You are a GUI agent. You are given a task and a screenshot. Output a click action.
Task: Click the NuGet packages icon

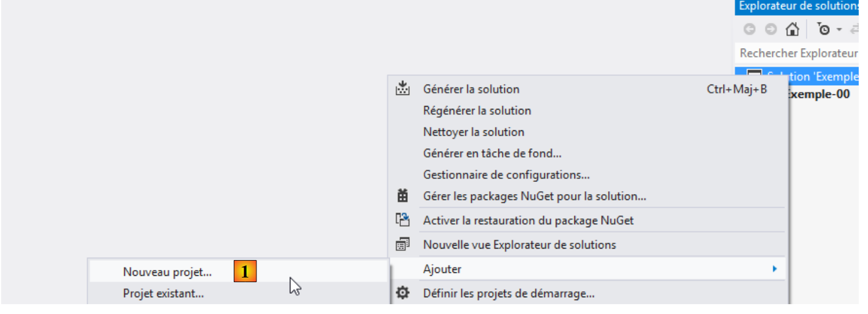click(x=403, y=196)
